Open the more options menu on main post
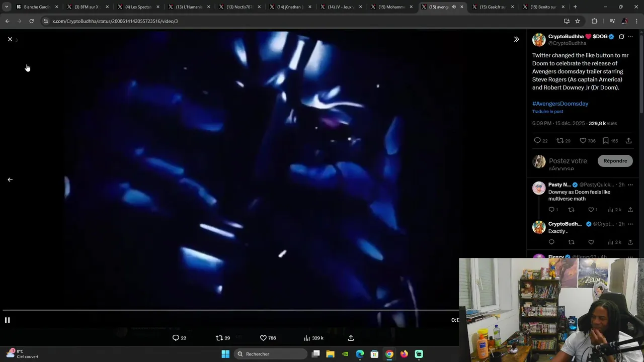Viewport: 644px width, 362px height. (x=630, y=37)
